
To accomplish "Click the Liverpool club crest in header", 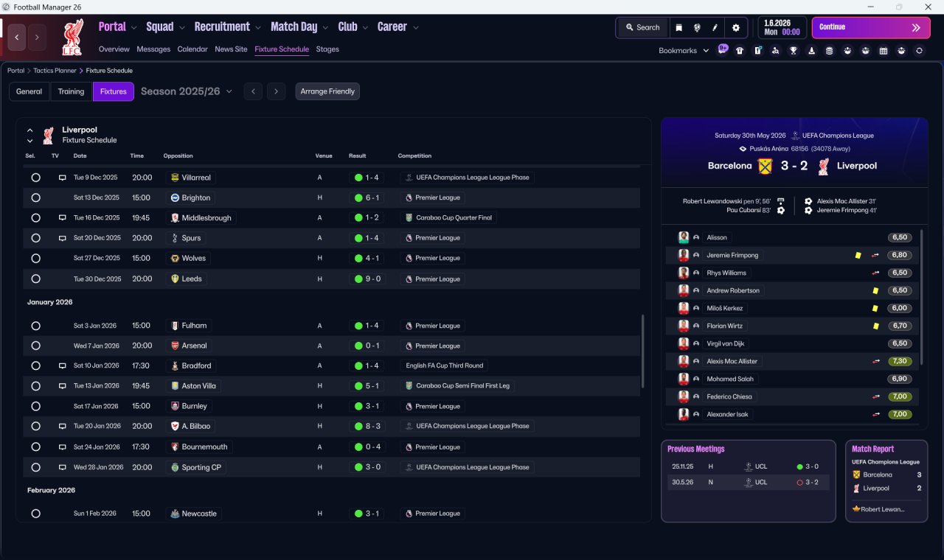I will click(72, 37).
